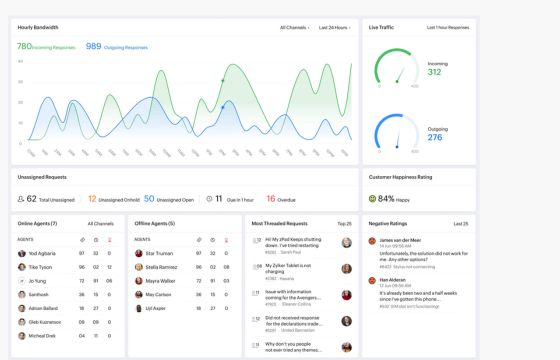Click the thread count icon on the iPad request
Image resolution: width=560 pixels, height=360 pixels.
(x=257, y=240)
